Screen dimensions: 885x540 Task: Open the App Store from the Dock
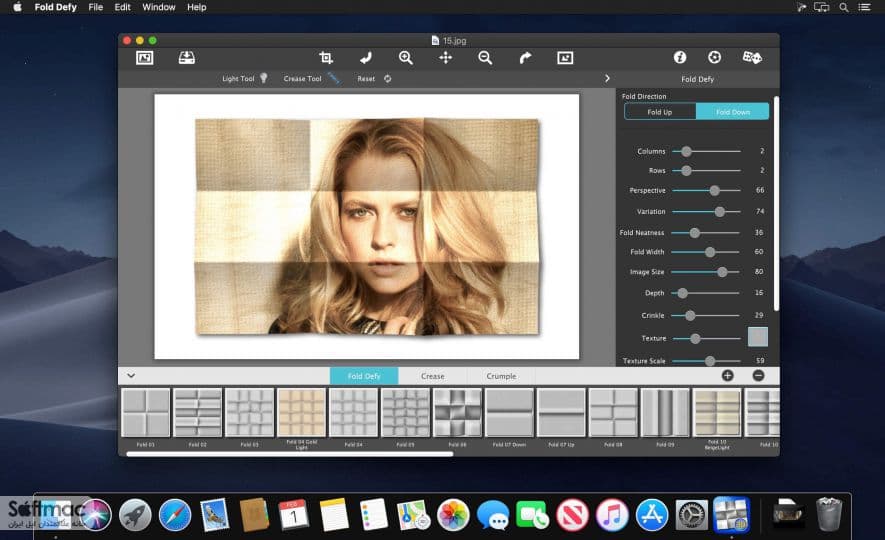click(652, 515)
